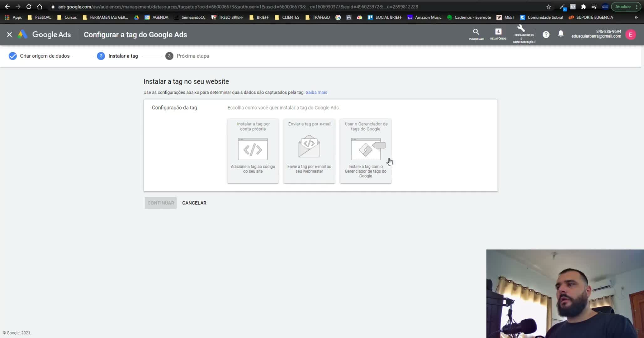Open the account avatar E
The image size is (644, 338).
(x=631, y=34)
